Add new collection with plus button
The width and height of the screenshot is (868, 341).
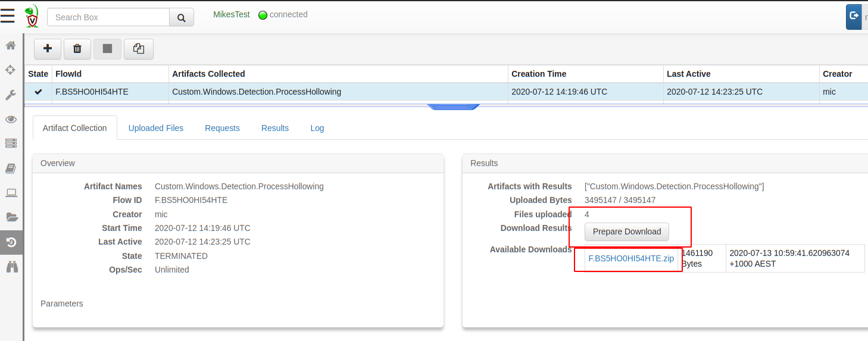pos(48,49)
